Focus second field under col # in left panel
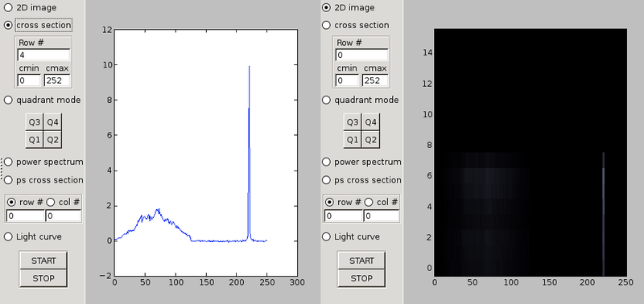The image size is (644, 304). [64, 216]
